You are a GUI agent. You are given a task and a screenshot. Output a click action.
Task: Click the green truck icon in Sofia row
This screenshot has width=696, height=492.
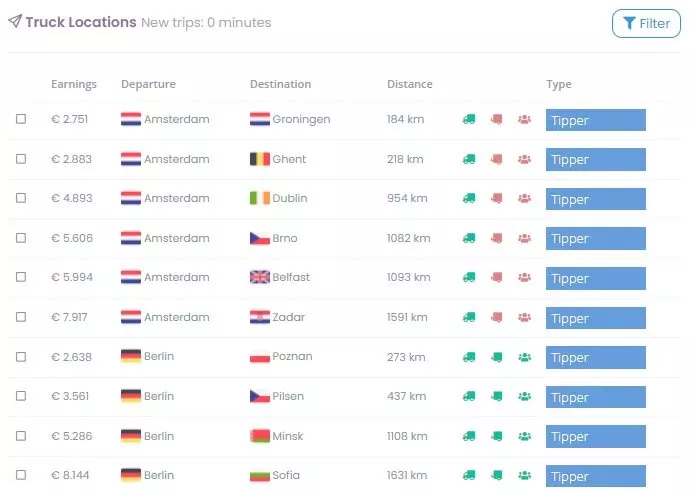click(x=469, y=476)
